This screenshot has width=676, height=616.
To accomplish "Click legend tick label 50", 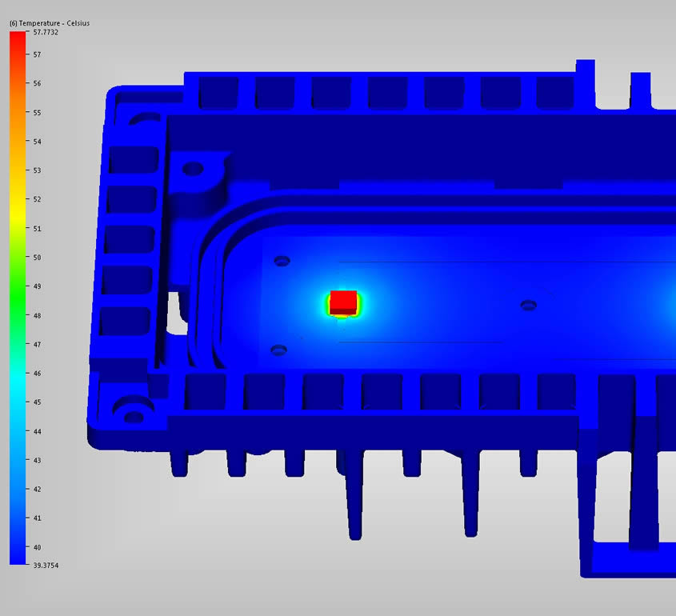I will pos(37,258).
